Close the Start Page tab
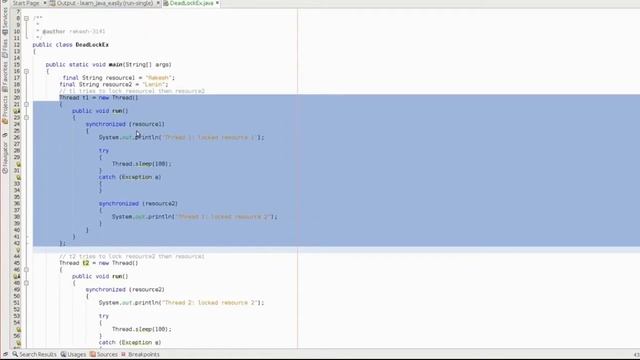Screen dimensions: 640x360 pos(44,3)
